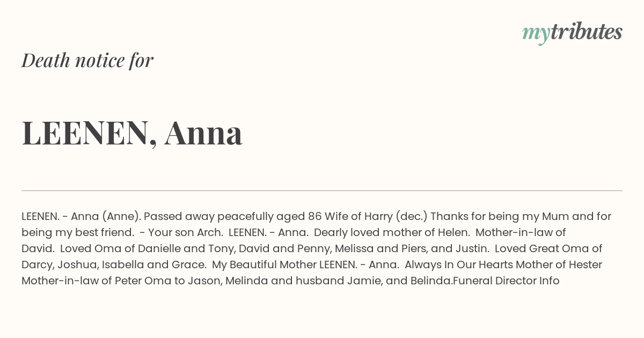The width and height of the screenshot is (644, 338).
Task: Click the "LEENEN, Anna" name title
Action: point(132,133)
